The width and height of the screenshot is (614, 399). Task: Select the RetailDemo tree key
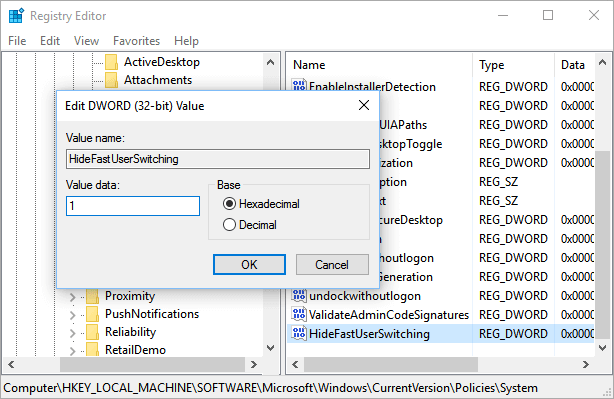point(135,350)
